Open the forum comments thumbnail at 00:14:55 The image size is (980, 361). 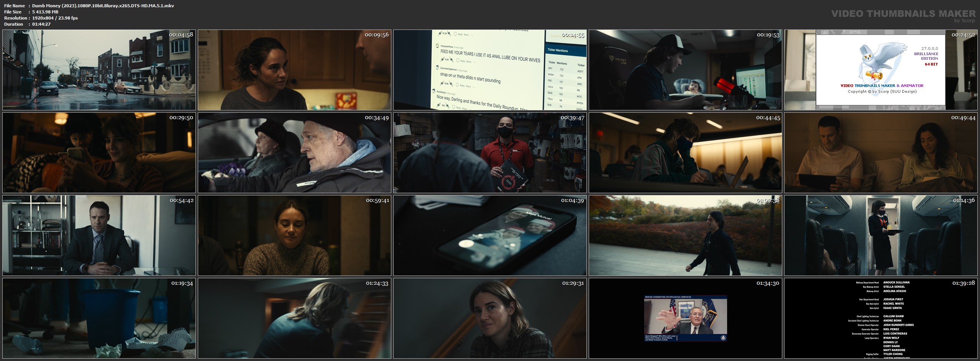coord(490,70)
